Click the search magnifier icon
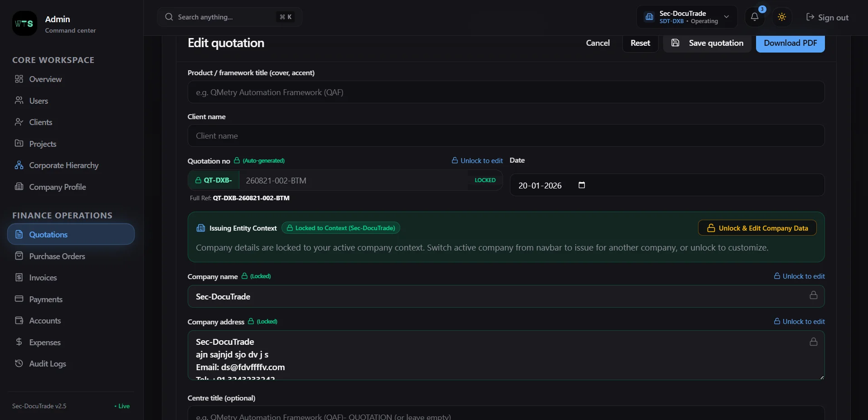The image size is (868, 420). tap(169, 17)
